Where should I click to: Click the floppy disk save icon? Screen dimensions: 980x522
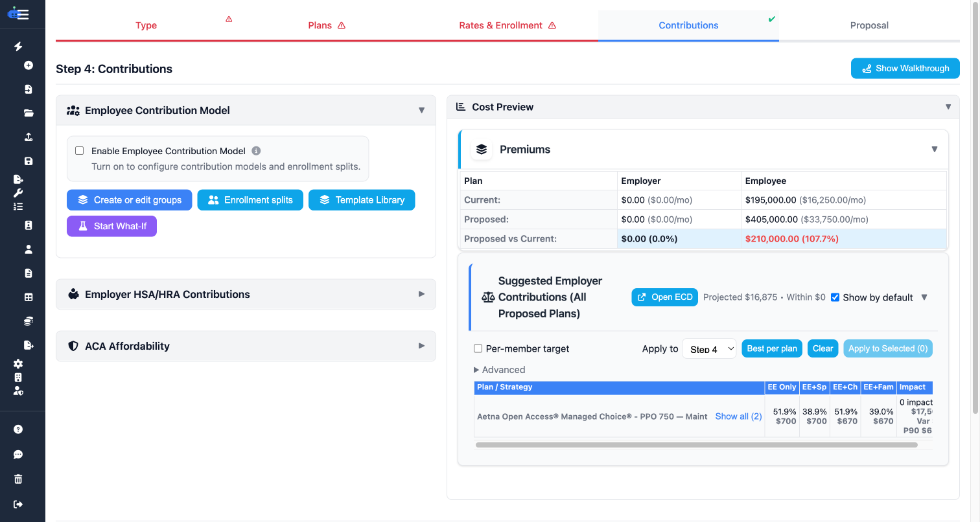29,161
